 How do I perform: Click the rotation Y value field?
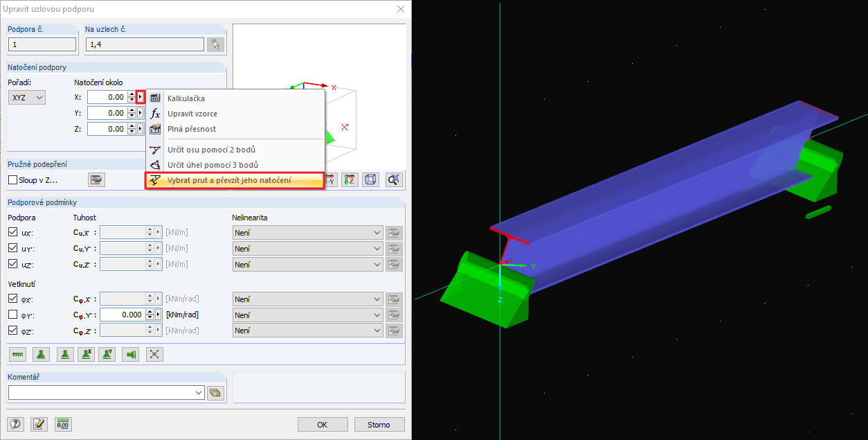coord(107,113)
